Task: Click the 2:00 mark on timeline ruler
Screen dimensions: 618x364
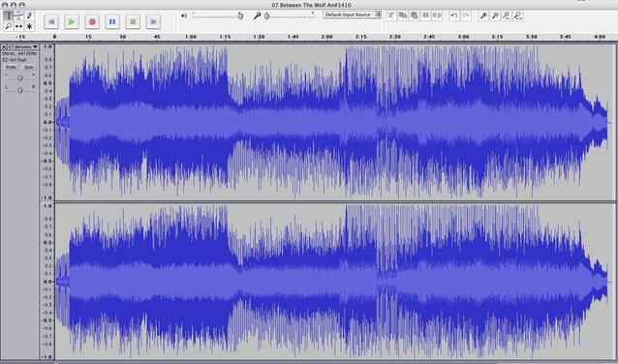Action: [326, 37]
